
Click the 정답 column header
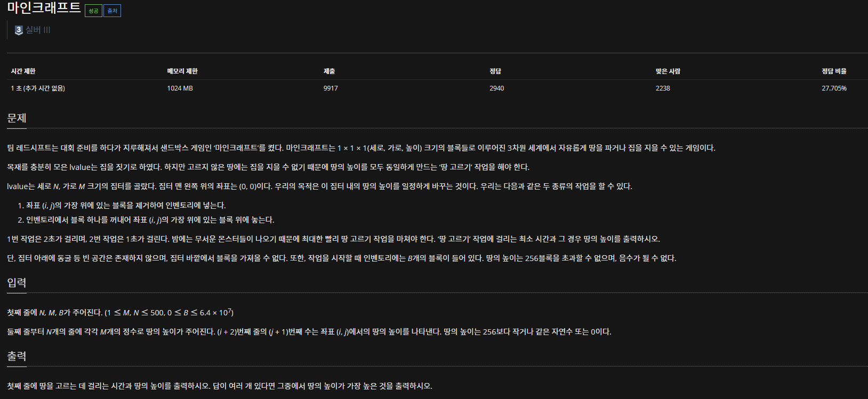tap(495, 71)
